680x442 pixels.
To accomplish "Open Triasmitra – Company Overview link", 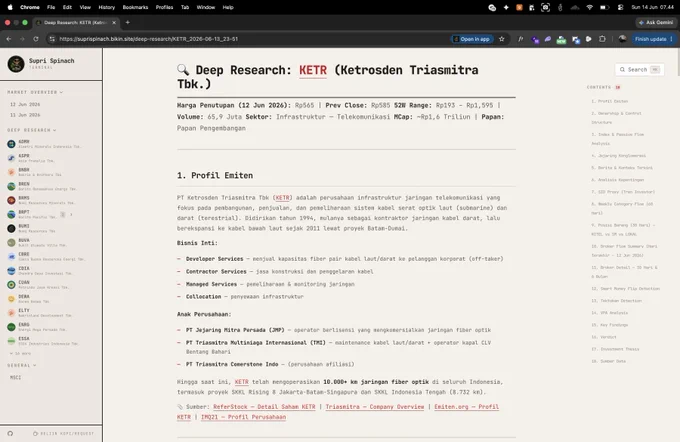I will (x=375, y=407).
